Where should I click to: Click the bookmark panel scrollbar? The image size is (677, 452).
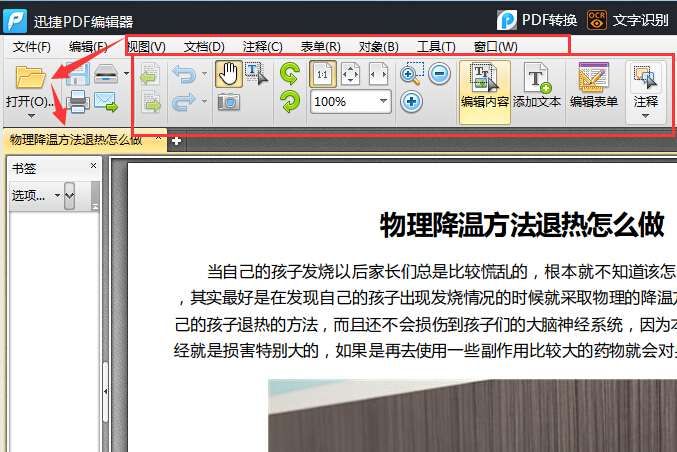pyautogui.click(x=95, y=196)
